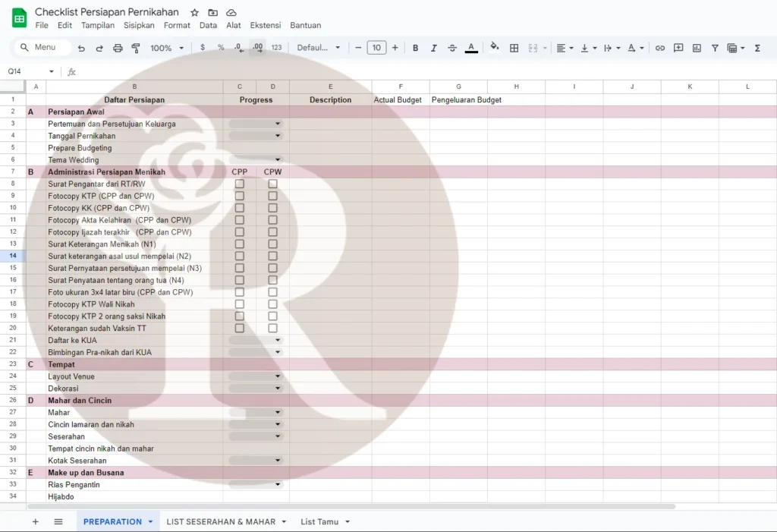Insert a chart from the toolbar
This screenshot has width=777, height=532.
(x=696, y=47)
